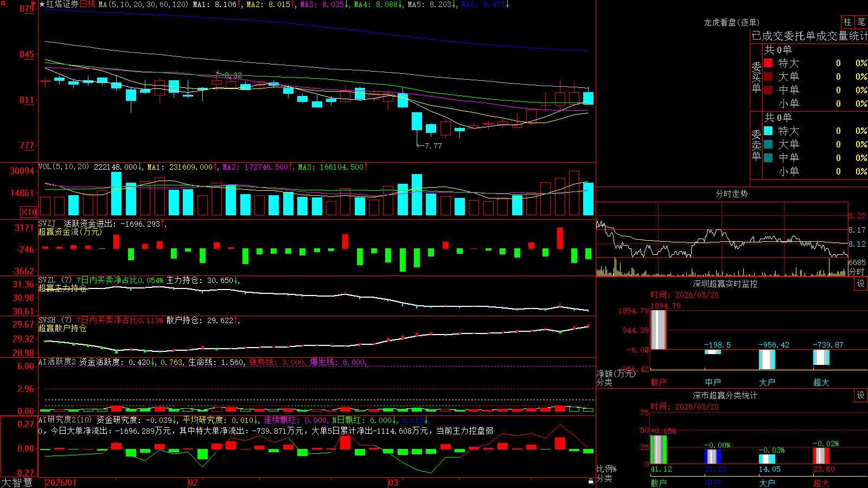Click the dark red 中单 buy order swatch
868x488 pixels.
pos(768,90)
